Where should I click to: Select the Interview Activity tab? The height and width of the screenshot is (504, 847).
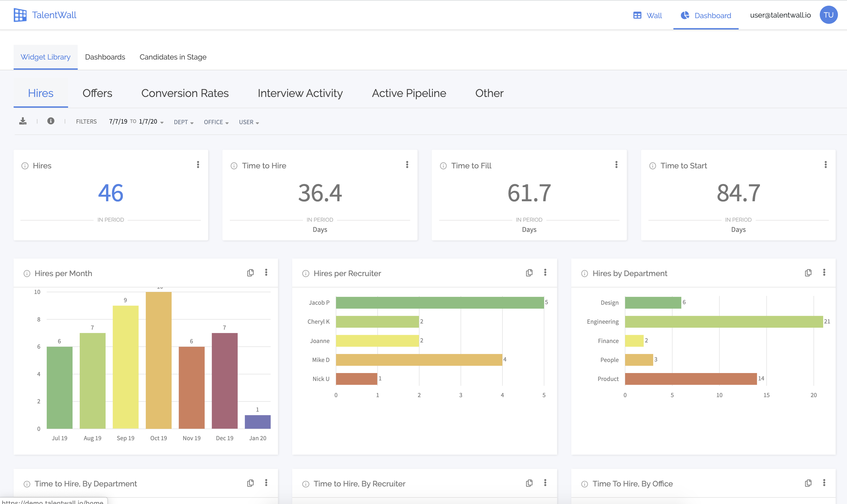tap(300, 93)
